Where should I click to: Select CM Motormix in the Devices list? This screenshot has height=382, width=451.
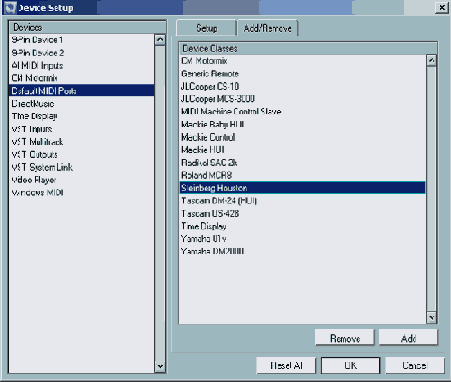tap(82, 78)
